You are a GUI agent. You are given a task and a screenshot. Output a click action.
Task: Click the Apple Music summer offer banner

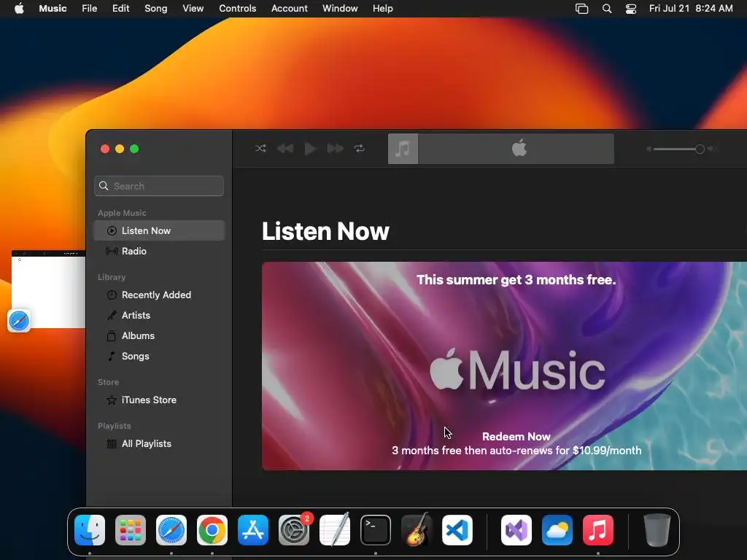click(505, 366)
